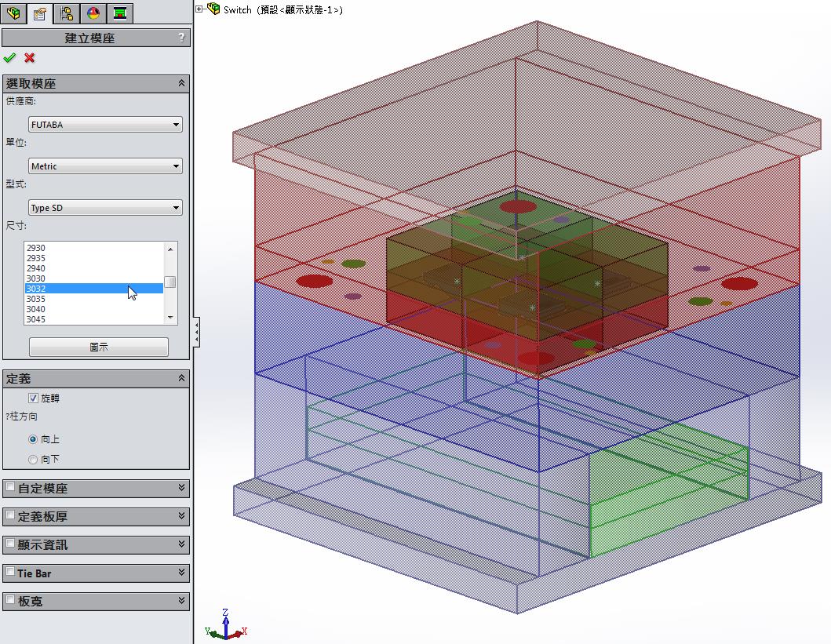This screenshot has height=644, width=831.
Task: Uncheck the 旋轉 checkbox
Action: (x=33, y=398)
